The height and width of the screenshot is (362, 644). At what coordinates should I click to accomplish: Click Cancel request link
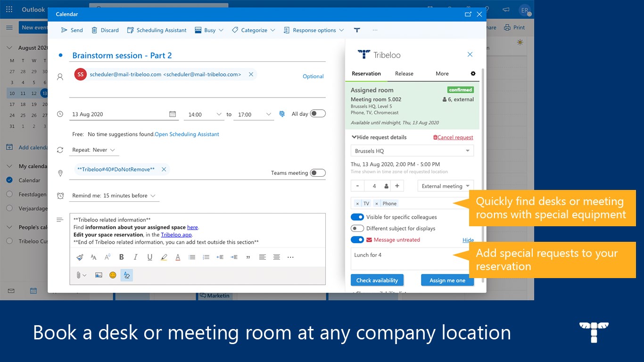tap(453, 138)
